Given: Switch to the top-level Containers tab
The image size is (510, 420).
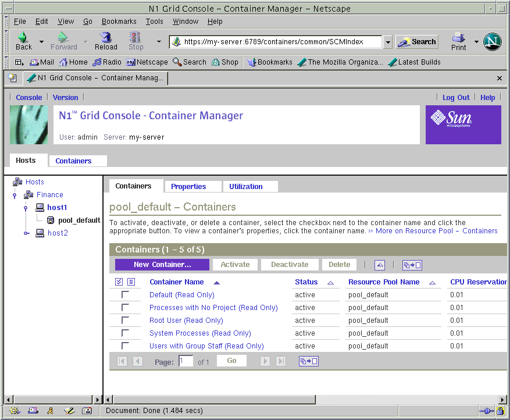Looking at the screenshot, I should (x=78, y=161).
